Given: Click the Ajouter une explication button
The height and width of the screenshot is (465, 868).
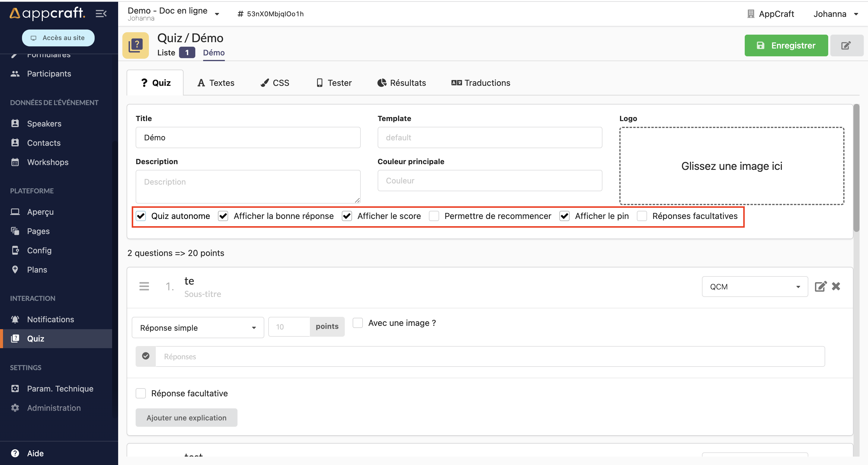Looking at the screenshot, I should click(x=186, y=417).
